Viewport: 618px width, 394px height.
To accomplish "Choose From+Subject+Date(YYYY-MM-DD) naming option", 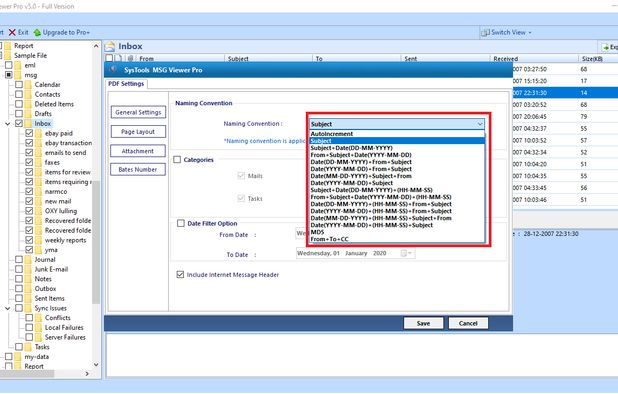I will click(397, 155).
